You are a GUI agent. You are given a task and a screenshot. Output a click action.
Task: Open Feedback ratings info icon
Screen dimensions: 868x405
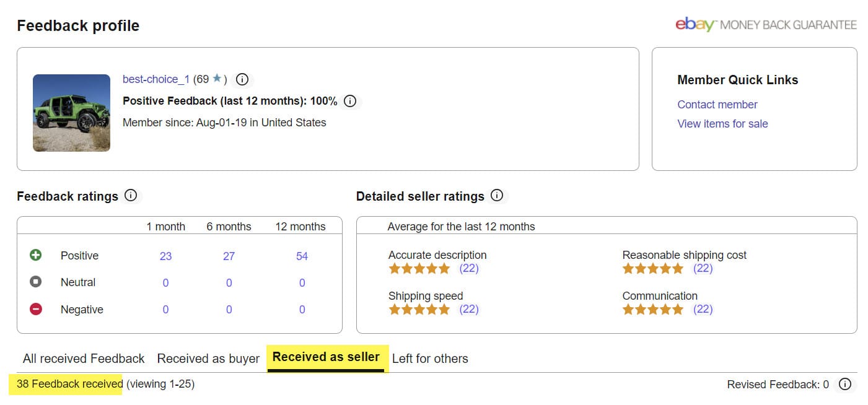pyautogui.click(x=131, y=196)
